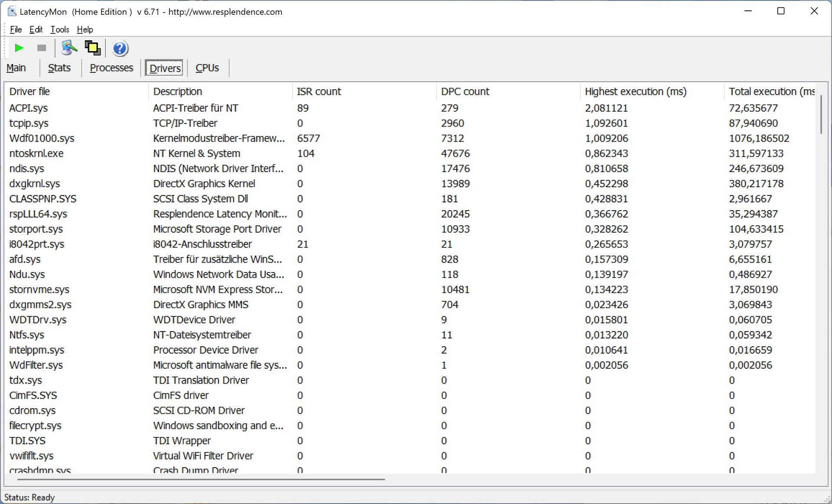Sort by the ISR count column header
This screenshot has width=832, height=504.
[x=319, y=91]
